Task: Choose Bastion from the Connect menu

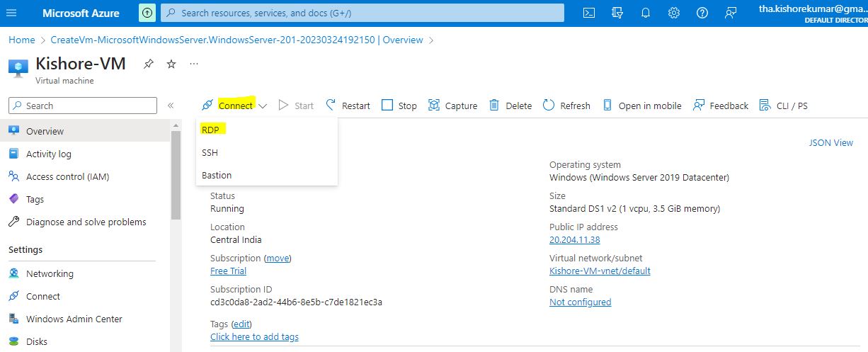Action: (217, 175)
